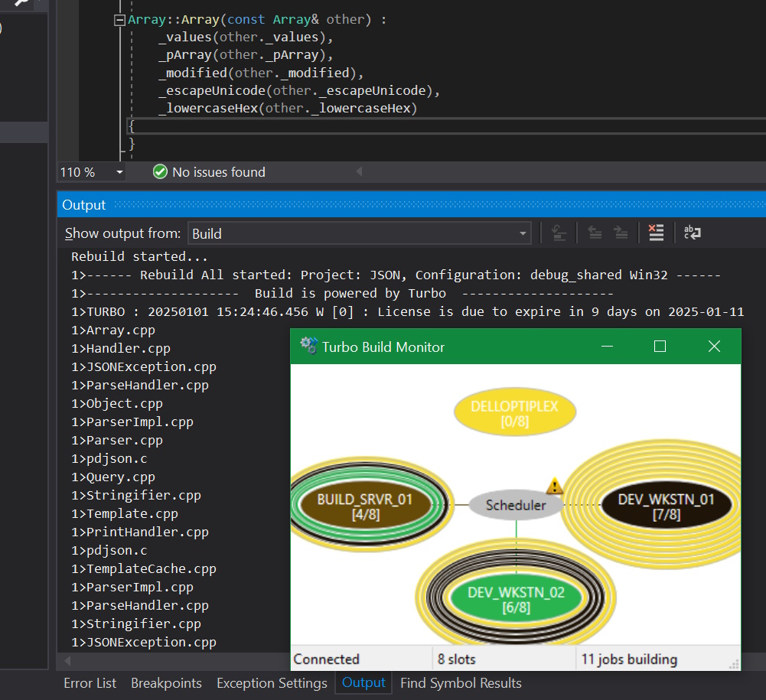This screenshot has width=766, height=700.
Task: Click the green No issues found checkmark
Action: 160,172
